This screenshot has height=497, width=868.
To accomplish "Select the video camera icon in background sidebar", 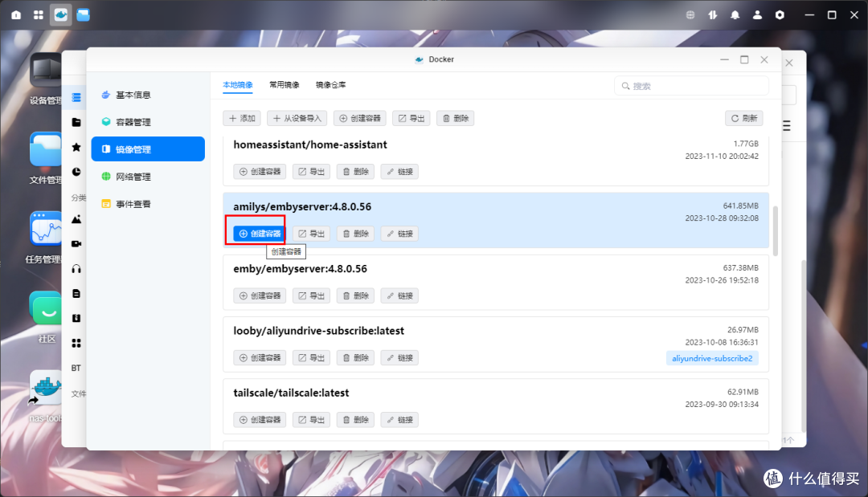I will 76,244.
